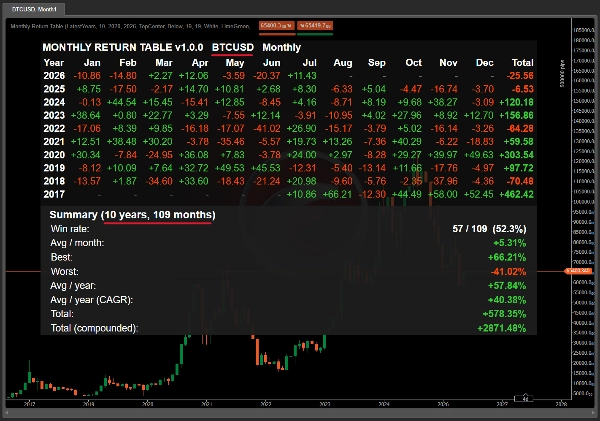The image size is (600, 421).
Task: Click the 2026 year row label
Action: pyautogui.click(x=54, y=76)
